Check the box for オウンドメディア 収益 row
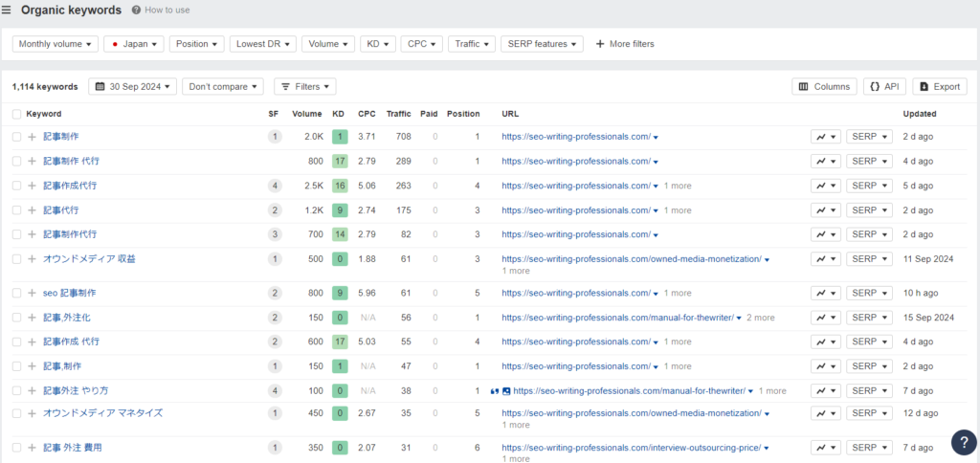Viewport: 980px width, 463px height. [x=16, y=259]
